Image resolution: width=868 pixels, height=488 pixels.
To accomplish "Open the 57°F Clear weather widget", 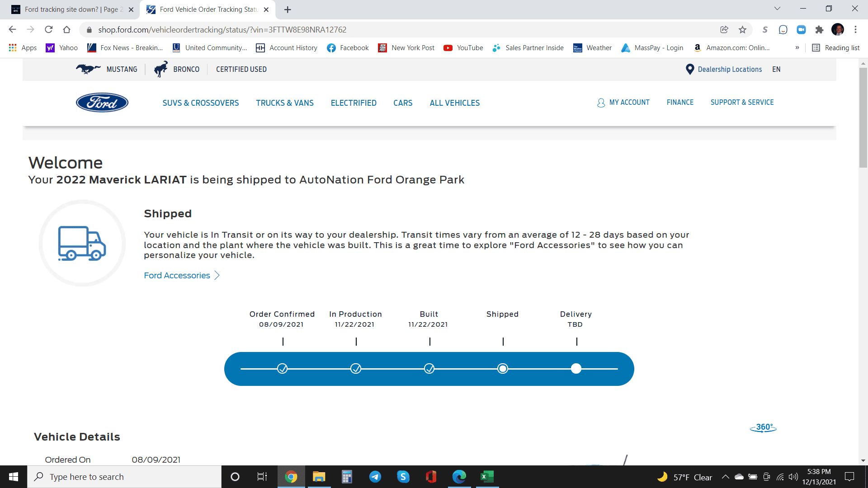I will tap(684, 477).
